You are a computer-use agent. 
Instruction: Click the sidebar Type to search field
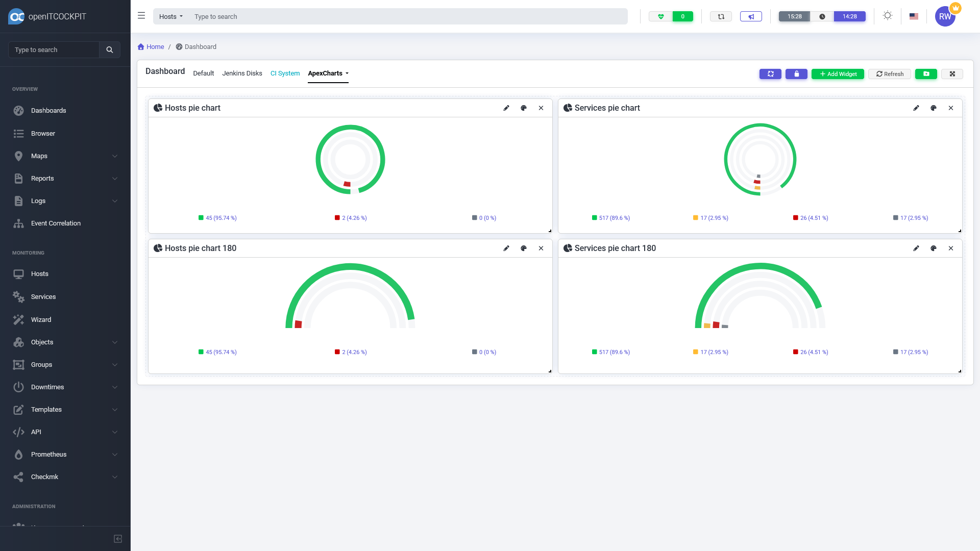coord(54,49)
